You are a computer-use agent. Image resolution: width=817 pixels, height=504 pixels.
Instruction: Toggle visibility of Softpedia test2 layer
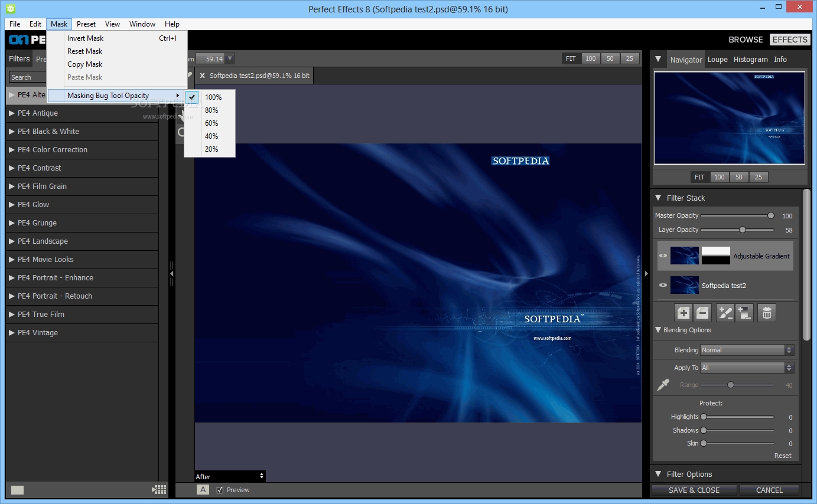pos(663,285)
